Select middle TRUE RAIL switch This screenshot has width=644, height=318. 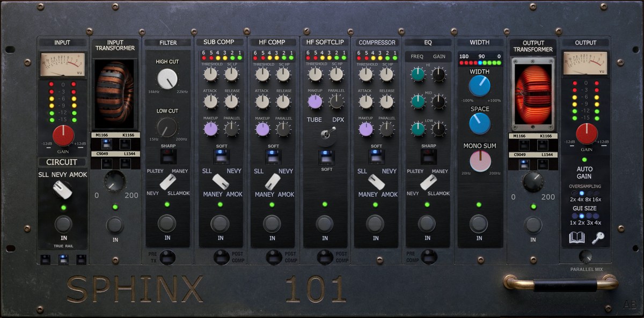63,260
